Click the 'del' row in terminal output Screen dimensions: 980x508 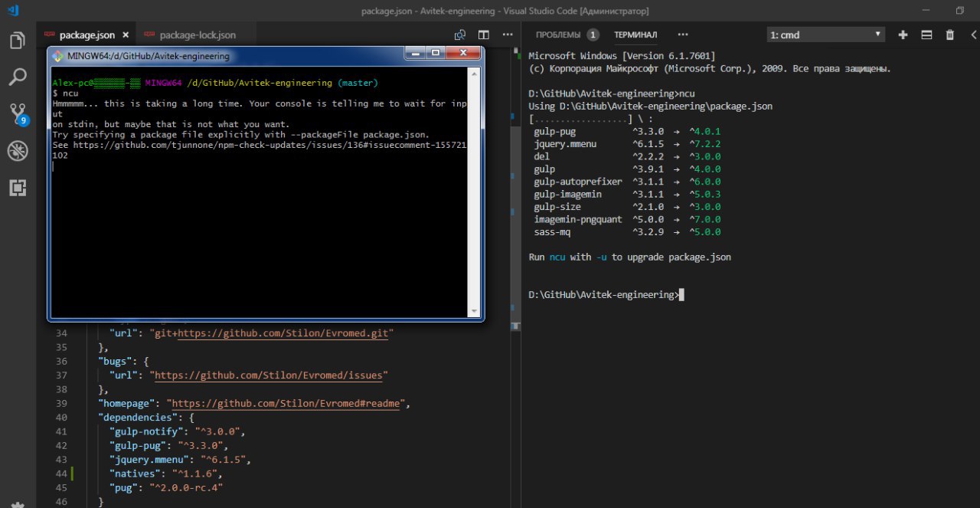[x=627, y=156]
